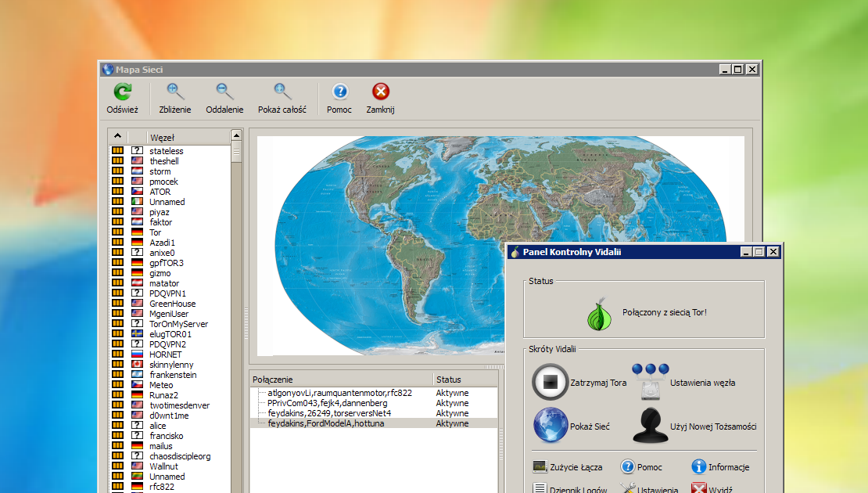Viewport: 868px width, 493px height.
Task: Refresh the network map with Odśwież
Action: [x=122, y=99]
